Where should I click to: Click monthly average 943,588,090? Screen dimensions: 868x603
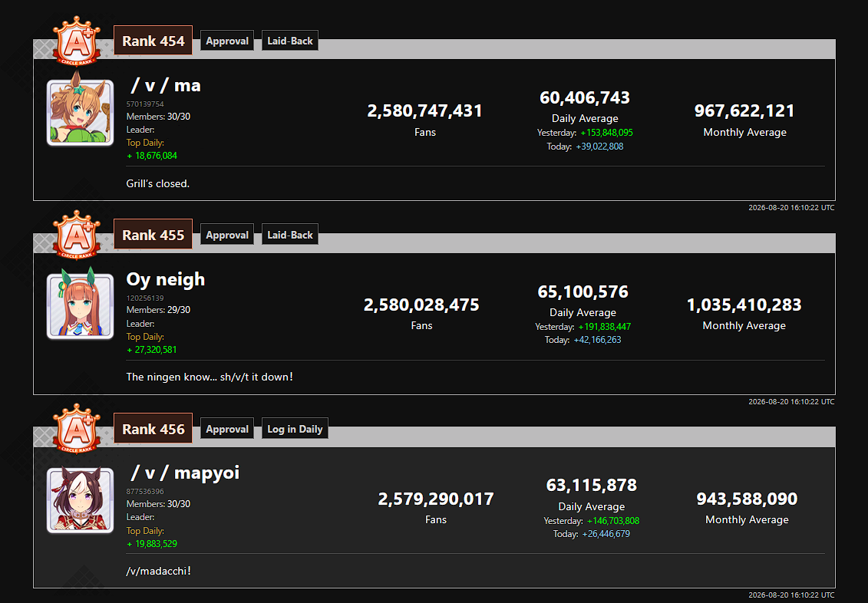coord(747,499)
